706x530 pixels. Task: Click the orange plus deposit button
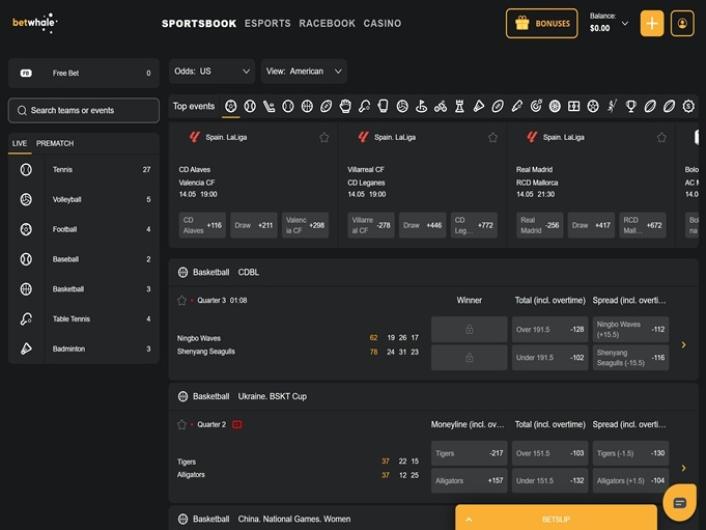click(652, 23)
